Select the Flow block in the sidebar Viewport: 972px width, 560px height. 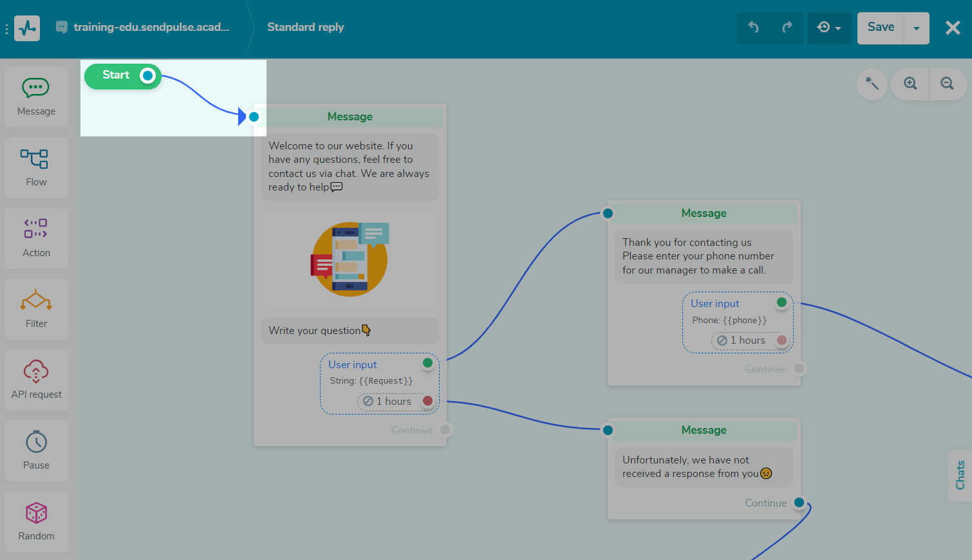[x=36, y=167]
